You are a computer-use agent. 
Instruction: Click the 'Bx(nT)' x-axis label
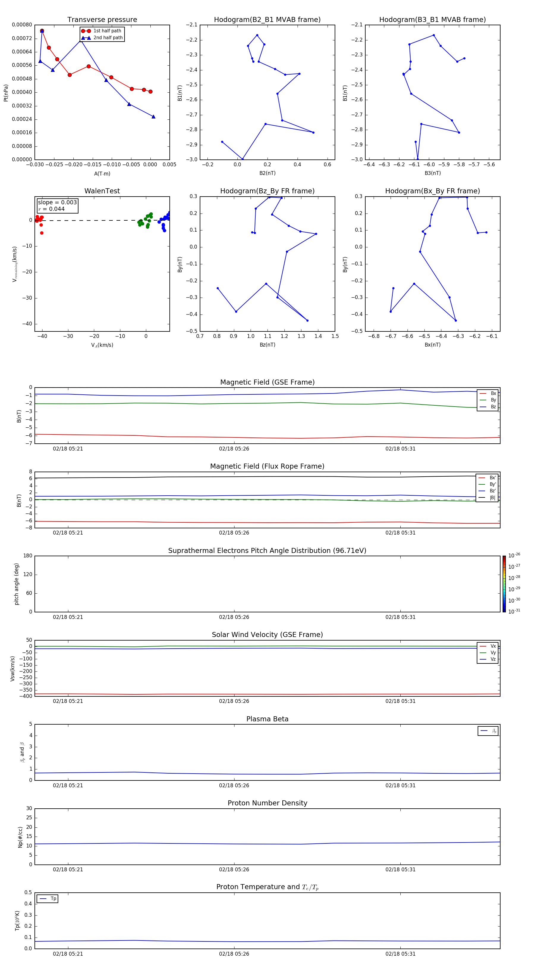tap(432, 345)
